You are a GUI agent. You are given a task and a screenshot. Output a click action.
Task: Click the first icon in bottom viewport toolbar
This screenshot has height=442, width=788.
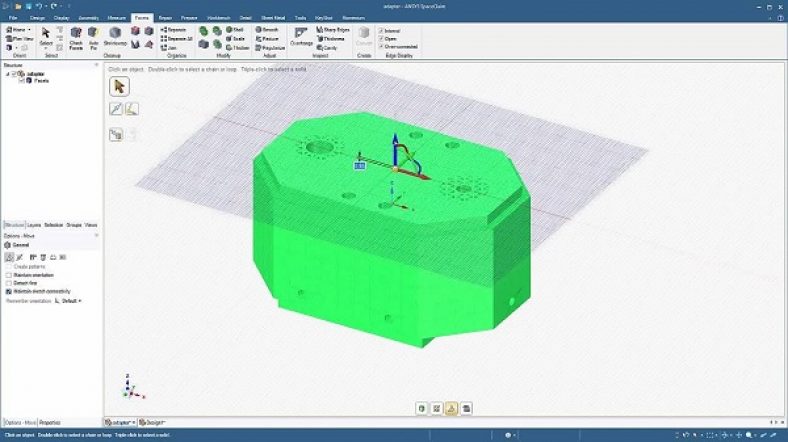pyautogui.click(x=422, y=409)
